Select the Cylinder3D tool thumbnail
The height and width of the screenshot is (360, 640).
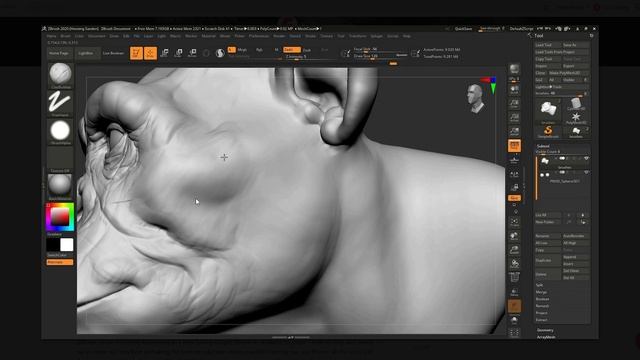(x=576, y=104)
